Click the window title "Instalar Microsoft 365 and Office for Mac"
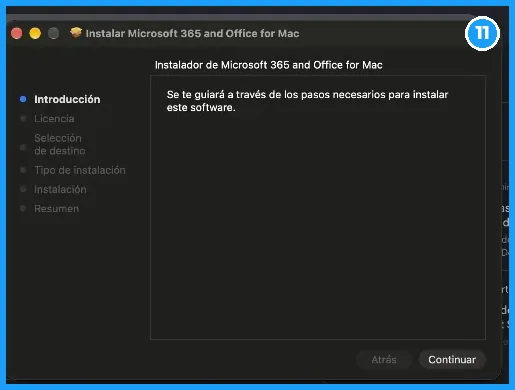The width and height of the screenshot is (515, 390). 192,33
